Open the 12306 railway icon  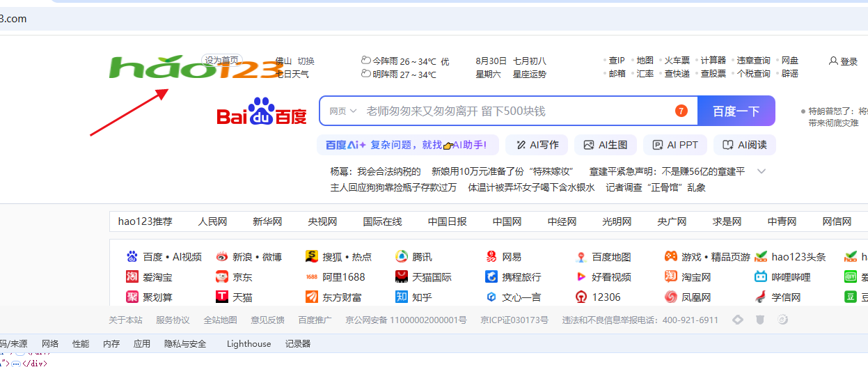581,297
